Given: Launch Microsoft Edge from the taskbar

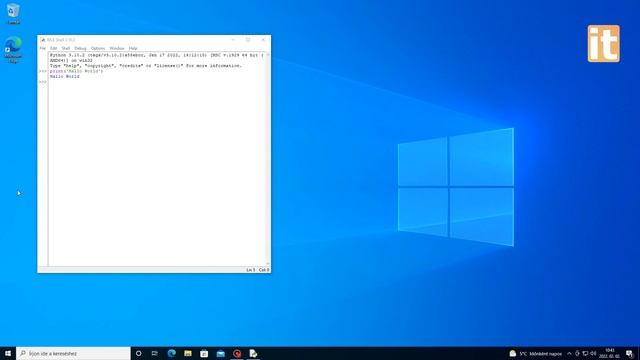Looking at the screenshot, I should (x=171, y=353).
